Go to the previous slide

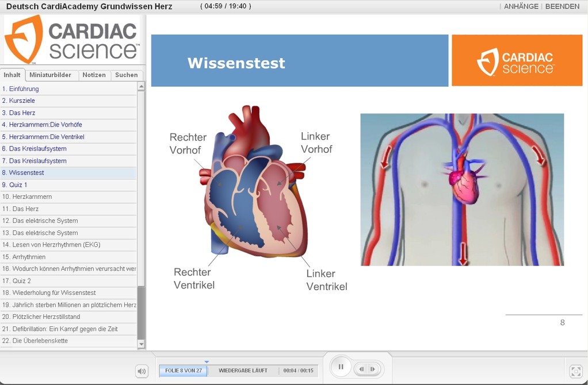(x=361, y=369)
